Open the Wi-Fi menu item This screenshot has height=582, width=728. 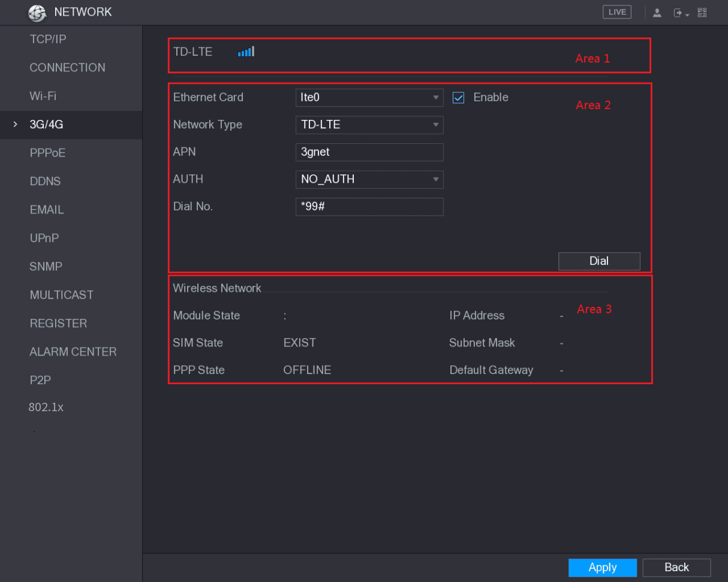pos(71,96)
